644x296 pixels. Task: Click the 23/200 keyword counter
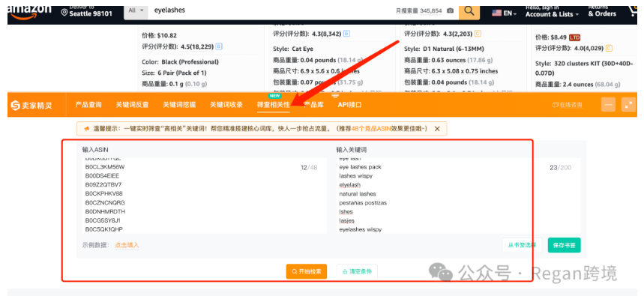click(x=560, y=168)
